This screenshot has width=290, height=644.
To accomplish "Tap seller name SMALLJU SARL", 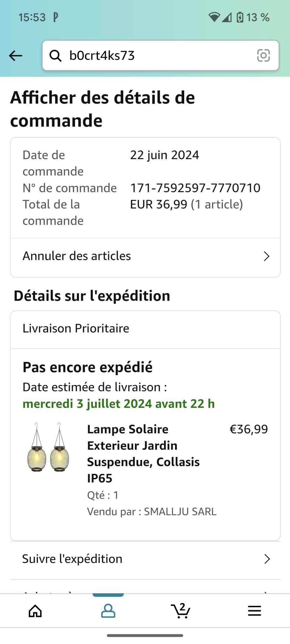I will pos(180,512).
